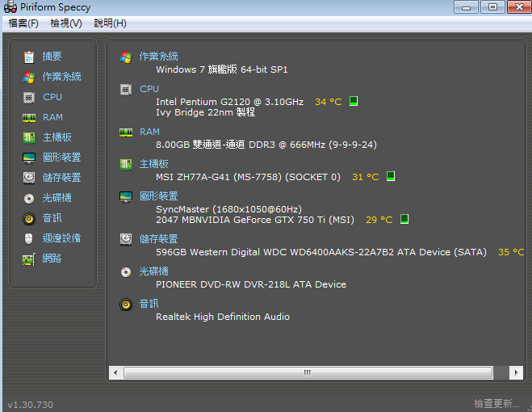Click the speaker icon beside sidebar 音訊
The height and width of the screenshot is (412, 532).
(x=29, y=218)
